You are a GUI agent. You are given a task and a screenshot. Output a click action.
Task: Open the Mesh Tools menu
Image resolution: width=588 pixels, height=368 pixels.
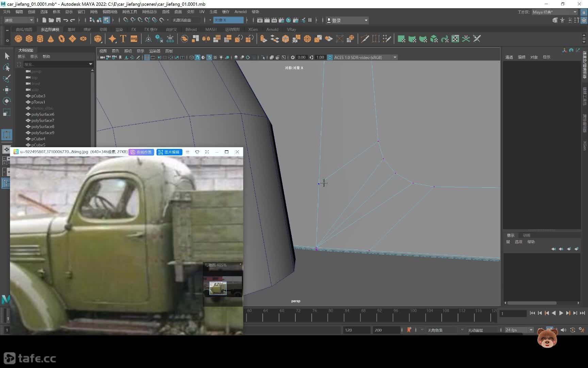click(130, 12)
